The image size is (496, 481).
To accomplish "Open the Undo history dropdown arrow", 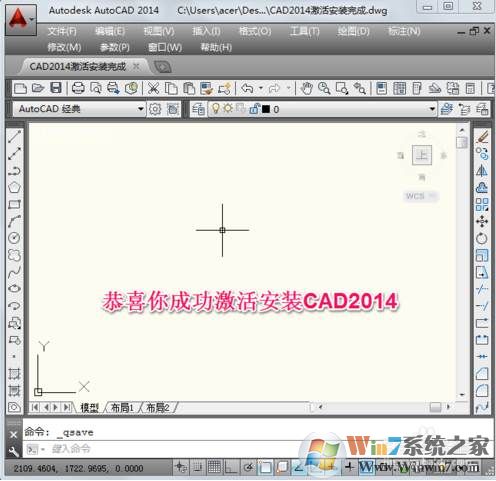I will (x=261, y=89).
